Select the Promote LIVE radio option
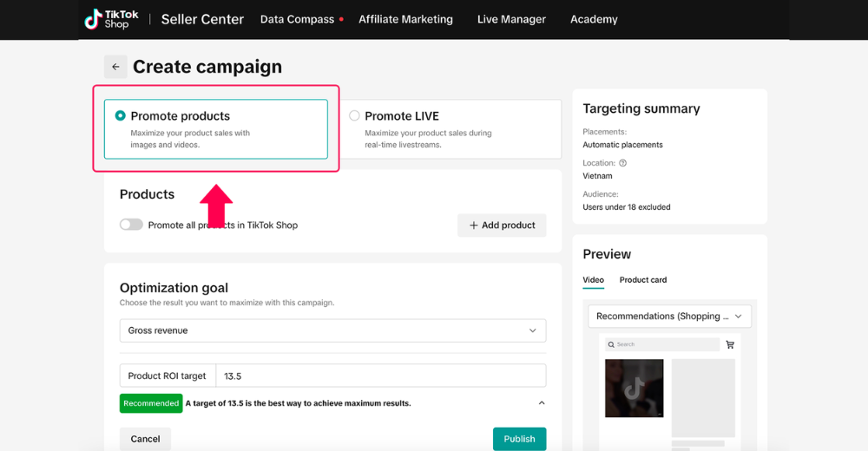Viewport: 868px width, 451px height. [354, 115]
